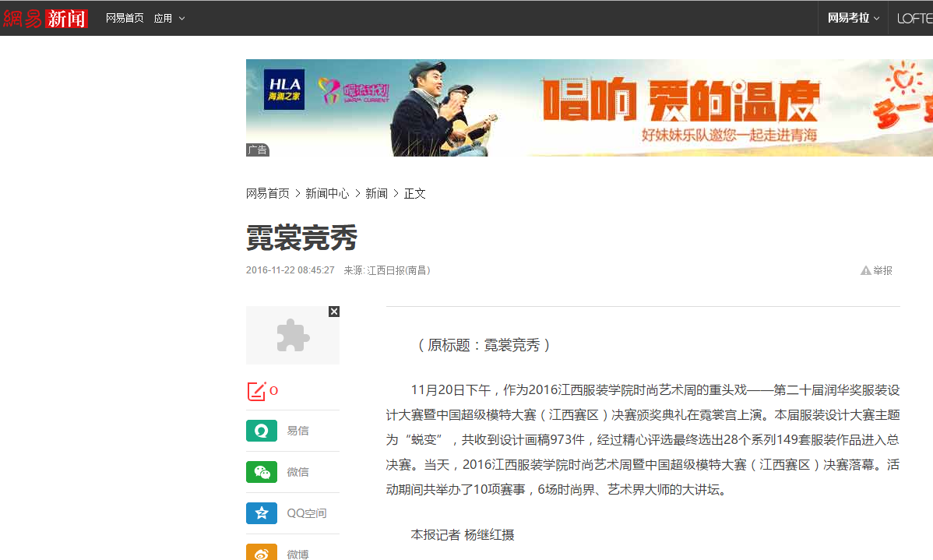Click the QQ Zone star icon

click(262, 513)
